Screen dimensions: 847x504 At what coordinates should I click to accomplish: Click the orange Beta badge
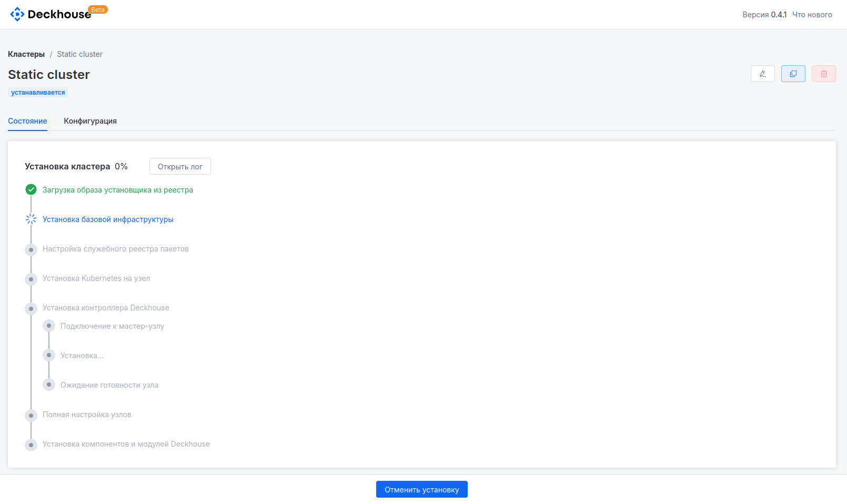tap(98, 9)
